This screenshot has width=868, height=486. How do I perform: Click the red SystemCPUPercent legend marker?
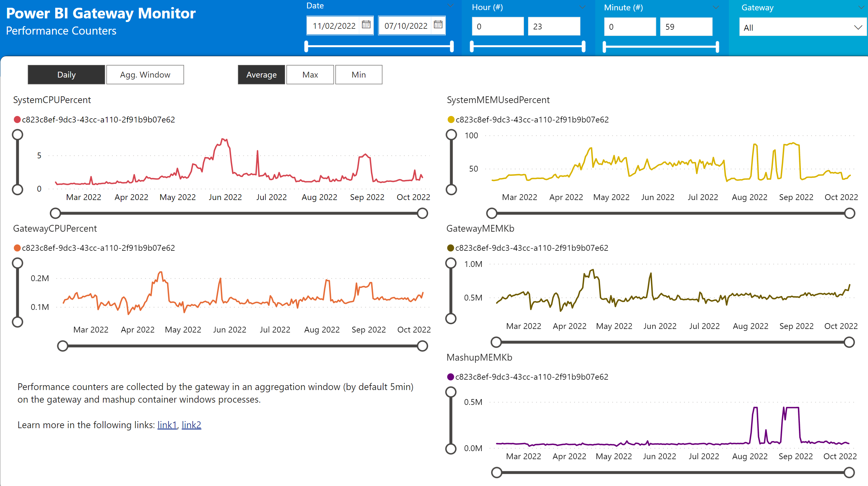coord(17,120)
